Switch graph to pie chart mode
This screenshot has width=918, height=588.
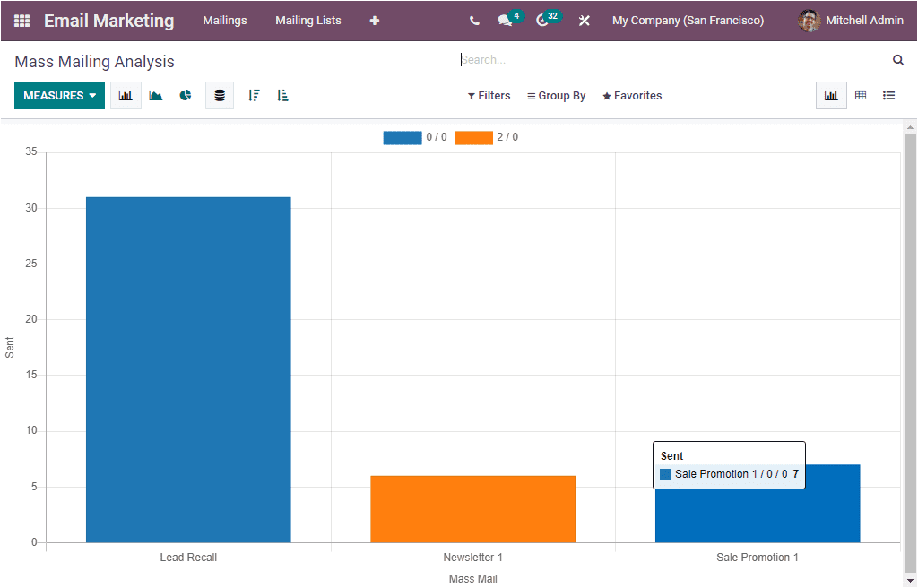pos(185,95)
